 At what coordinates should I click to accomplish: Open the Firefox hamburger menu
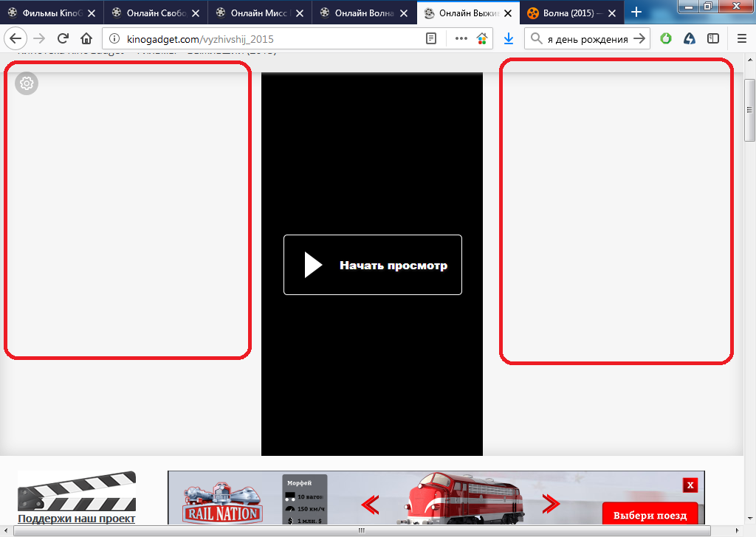tap(742, 38)
